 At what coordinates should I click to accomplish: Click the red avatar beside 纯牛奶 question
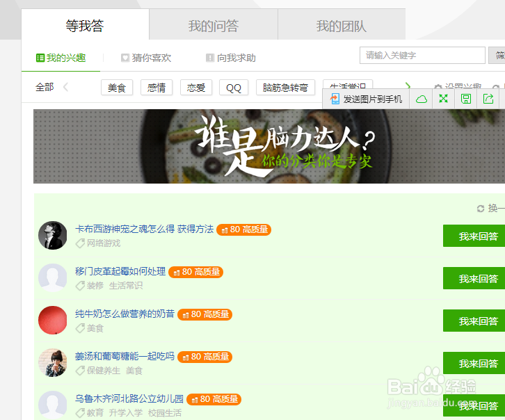pyautogui.click(x=52, y=321)
